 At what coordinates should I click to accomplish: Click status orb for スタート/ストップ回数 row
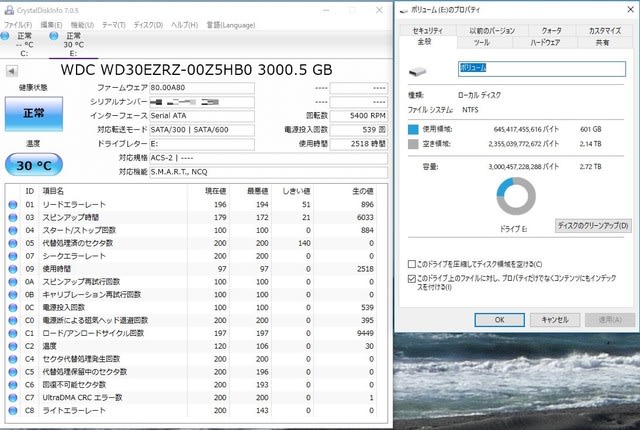point(13,231)
